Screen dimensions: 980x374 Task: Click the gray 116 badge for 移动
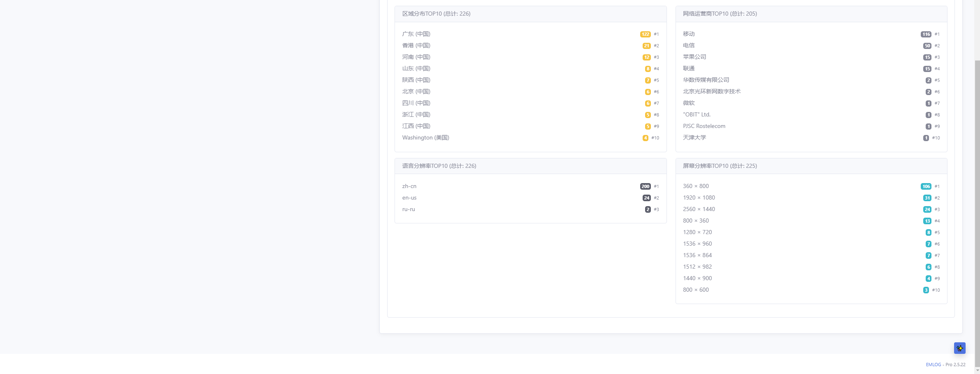(x=926, y=34)
